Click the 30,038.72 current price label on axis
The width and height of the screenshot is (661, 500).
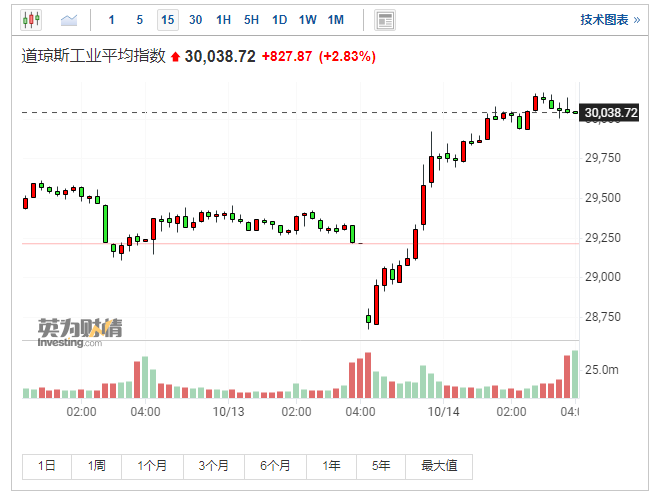click(609, 113)
